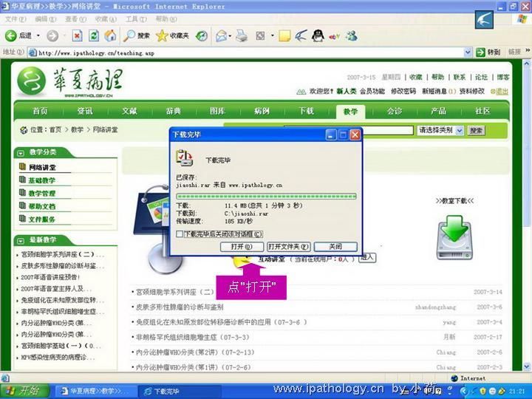The height and width of the screenshot is (399, 532).
Task: Open the Mail icon dropdown arrow
Action: [x=230, y=35]
